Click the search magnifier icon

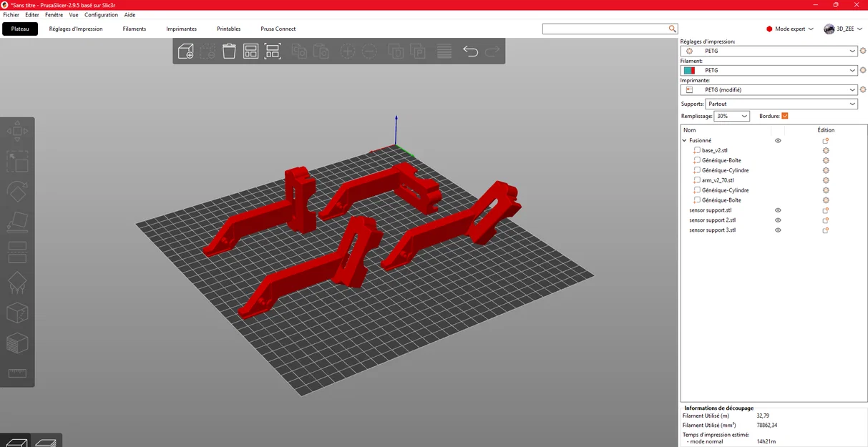(x=673, y=29)
